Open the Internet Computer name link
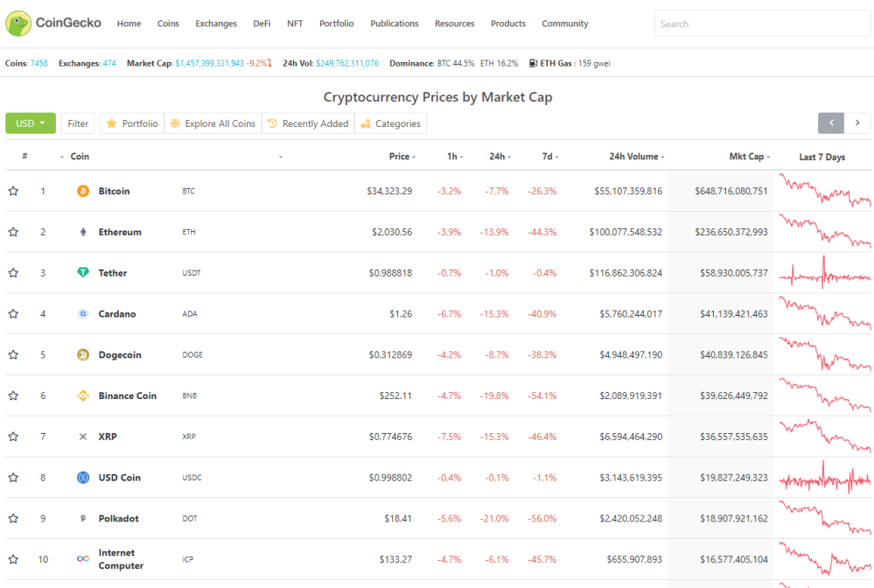This screenshot has height=588, width=874. coord(121,559)
